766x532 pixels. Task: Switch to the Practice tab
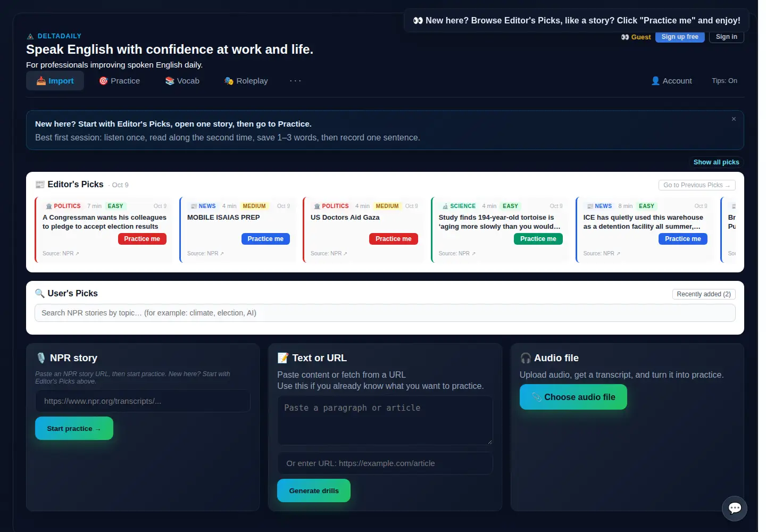(120, 81)
